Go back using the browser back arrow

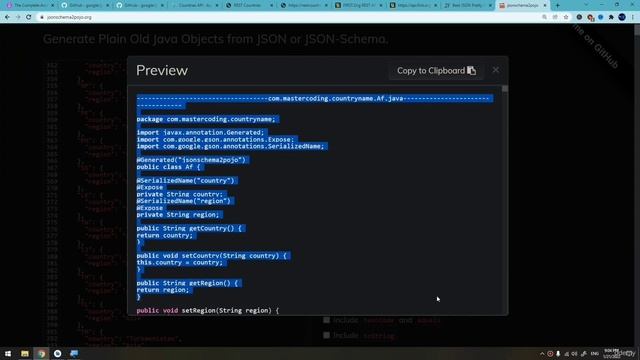[x=7, y=17]
